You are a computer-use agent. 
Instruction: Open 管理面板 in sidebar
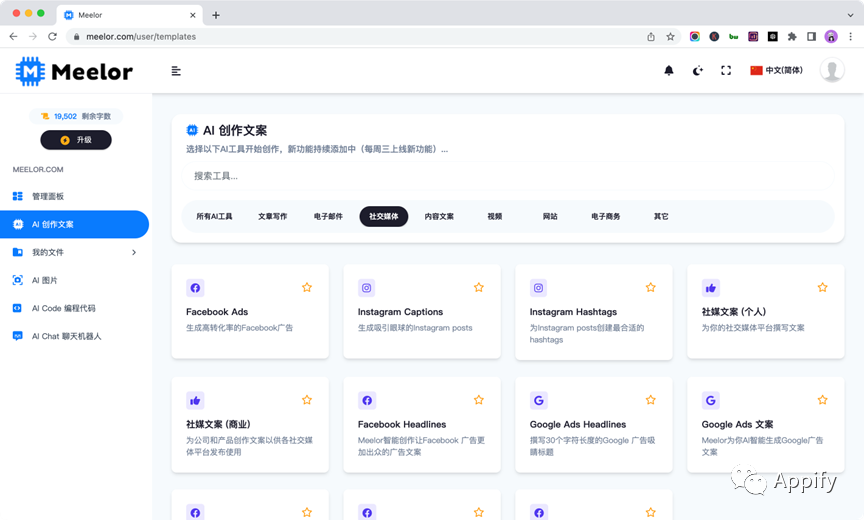(48, 196)
